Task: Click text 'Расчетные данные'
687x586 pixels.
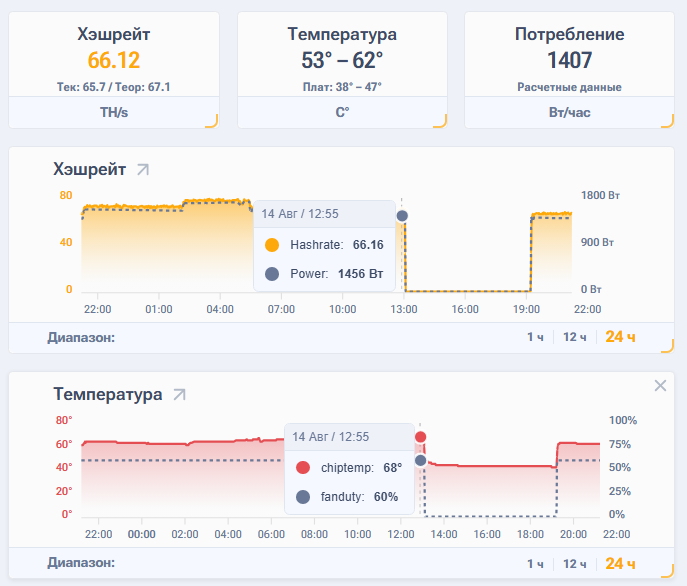Action: pyautogui.click(x=570, y=87)
